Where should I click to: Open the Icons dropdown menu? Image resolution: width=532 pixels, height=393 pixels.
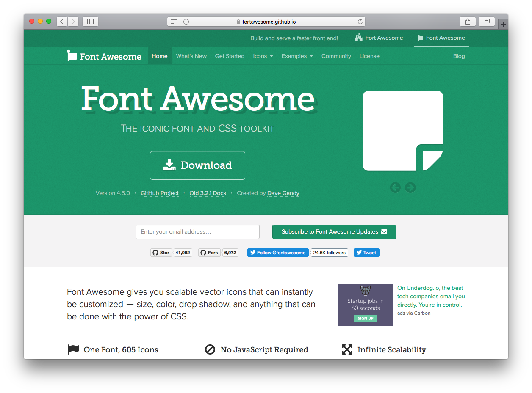(x=263, y=55)
